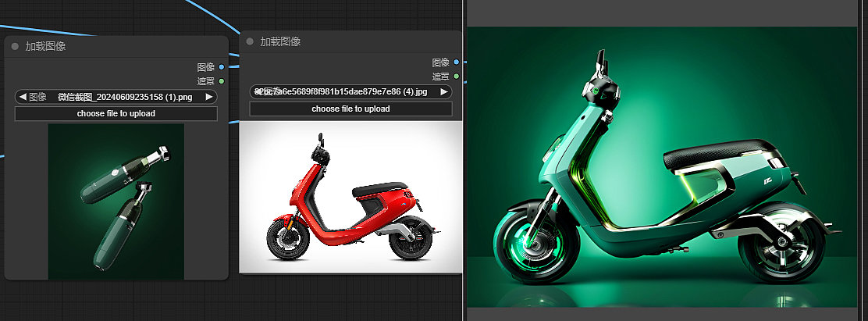
Task: Go to next image in the left node
Action: (x=208, y=97)
